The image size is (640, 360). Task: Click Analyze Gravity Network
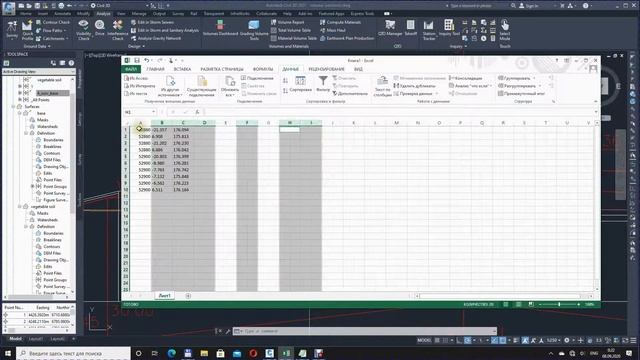tap(156, 38)
